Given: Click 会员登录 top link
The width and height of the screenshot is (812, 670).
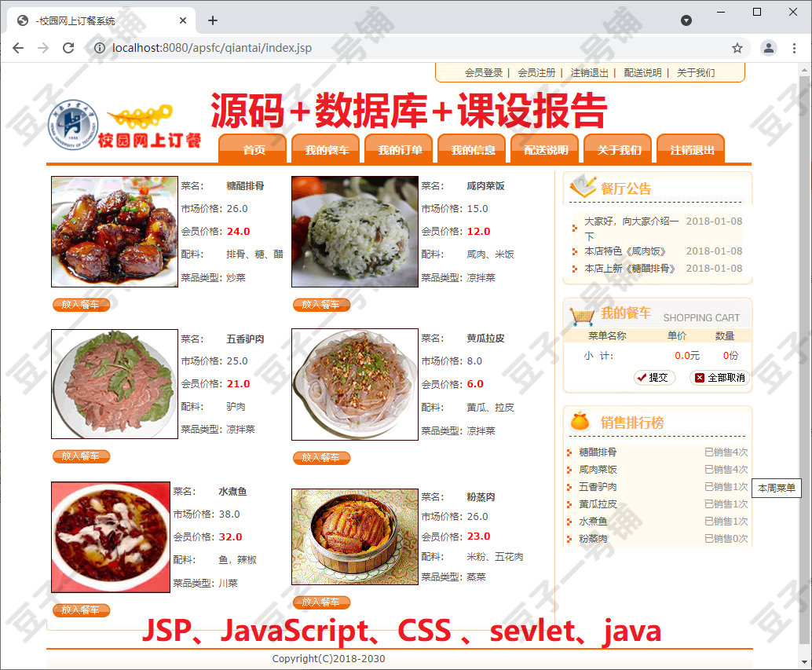Looking at the screenshot, I should 484,72.
